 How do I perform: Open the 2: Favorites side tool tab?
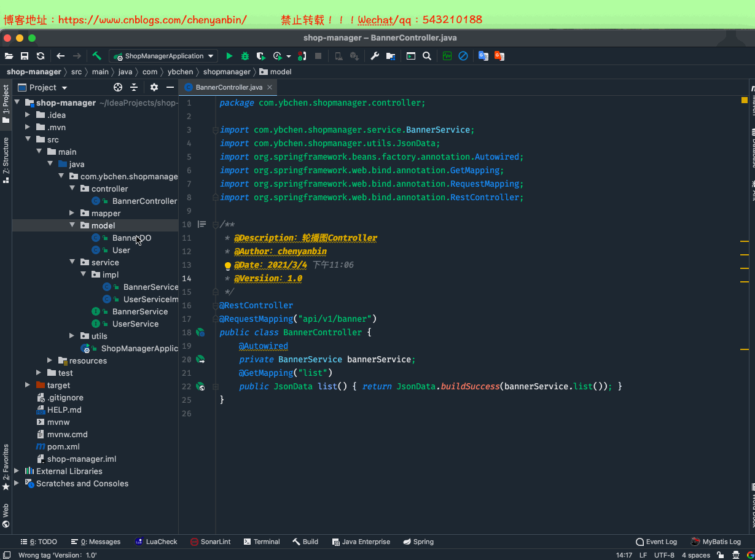[x=6, y=467]
